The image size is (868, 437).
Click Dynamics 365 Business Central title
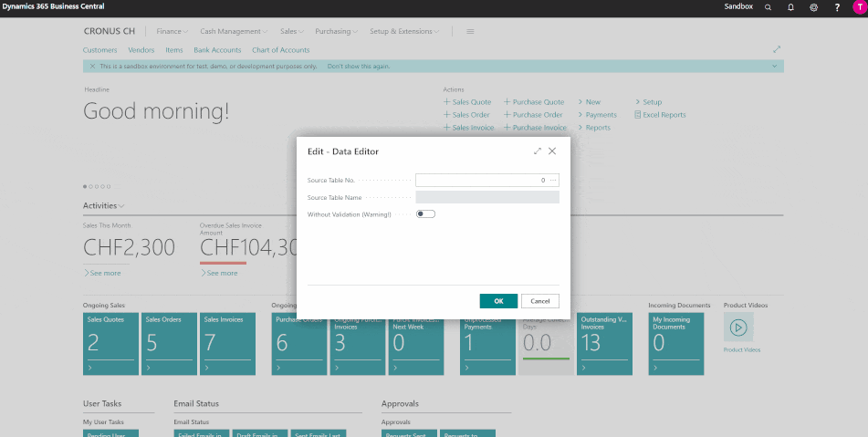click(53, 6)
